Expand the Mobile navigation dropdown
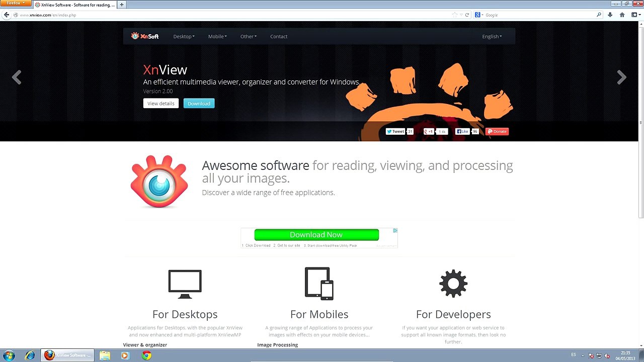The image size is (644, 362). click(217, 36)
